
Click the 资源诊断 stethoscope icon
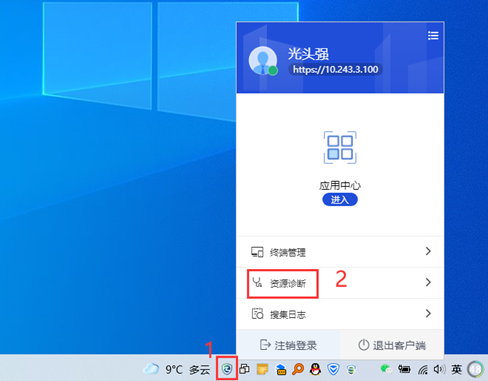coord(257,283)
